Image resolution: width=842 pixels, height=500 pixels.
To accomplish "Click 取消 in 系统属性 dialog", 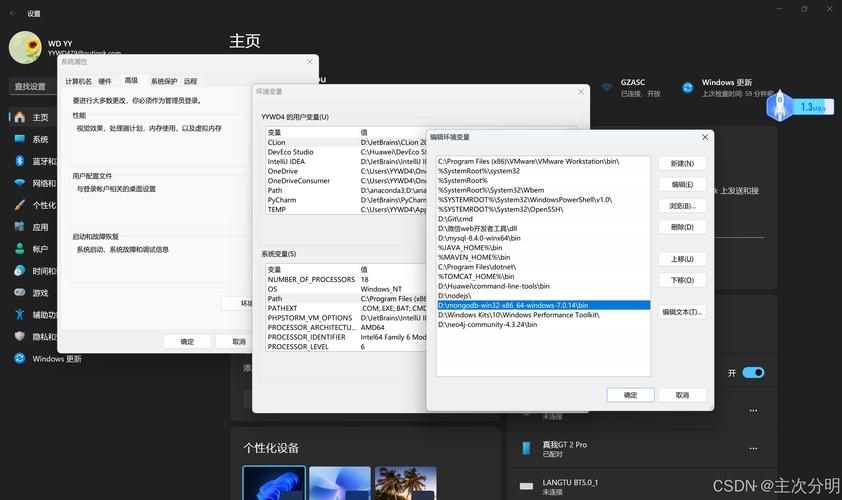I will click(x=235, y=342).
